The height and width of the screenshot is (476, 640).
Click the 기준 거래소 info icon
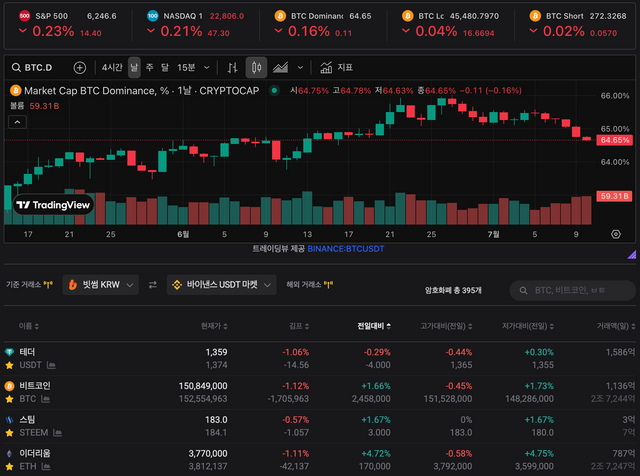48,285
